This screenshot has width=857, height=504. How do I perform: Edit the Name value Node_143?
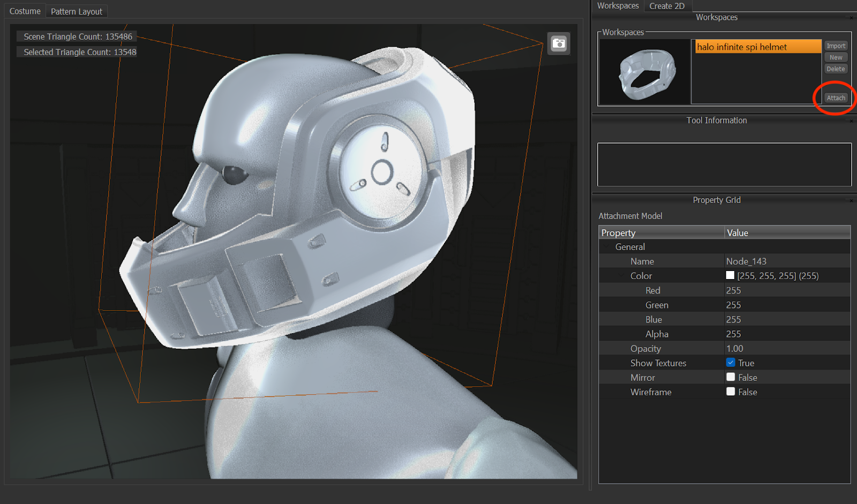coord(787,261)
